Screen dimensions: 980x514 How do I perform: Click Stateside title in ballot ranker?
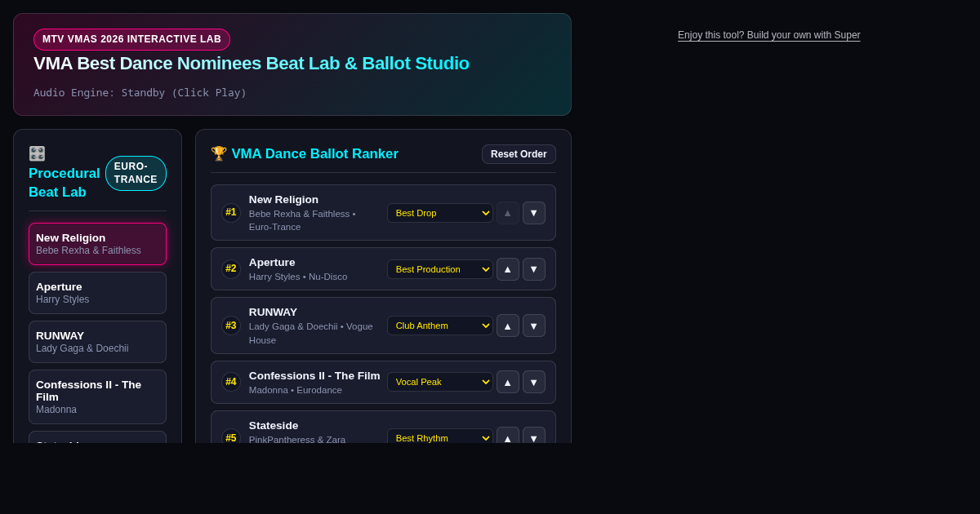pos(274,426)
